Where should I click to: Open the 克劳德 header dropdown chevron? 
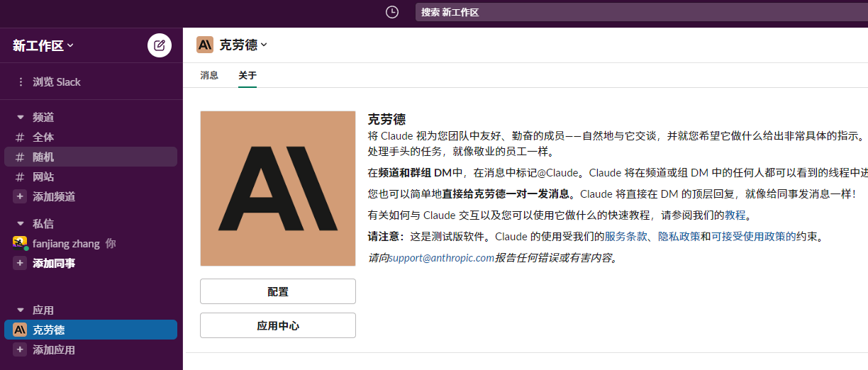[x=264, y=45]
